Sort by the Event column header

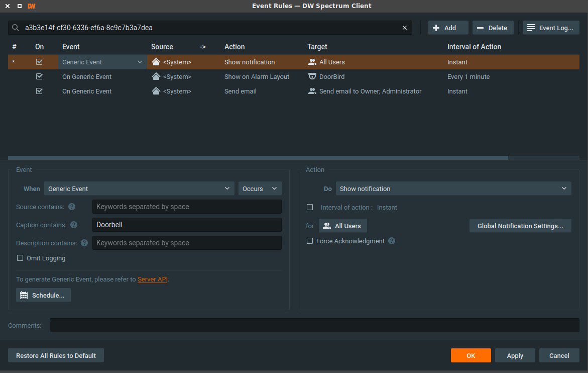coord(71,47)
